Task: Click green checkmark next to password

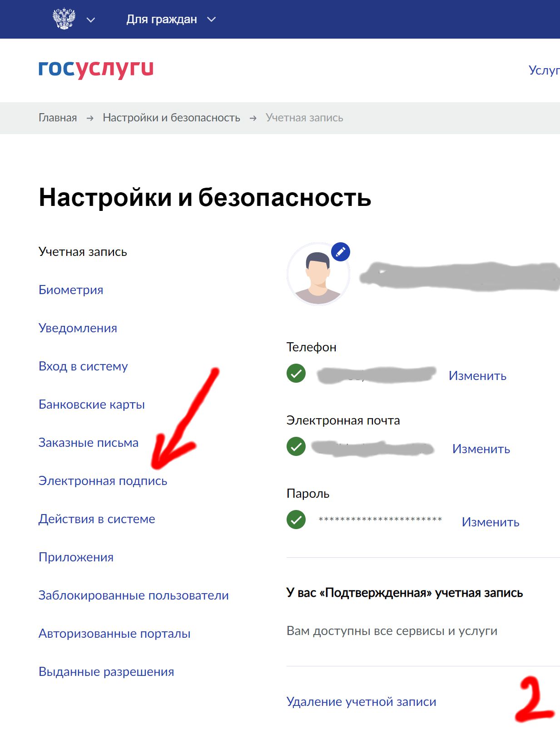Action: [x=296, y=520]
